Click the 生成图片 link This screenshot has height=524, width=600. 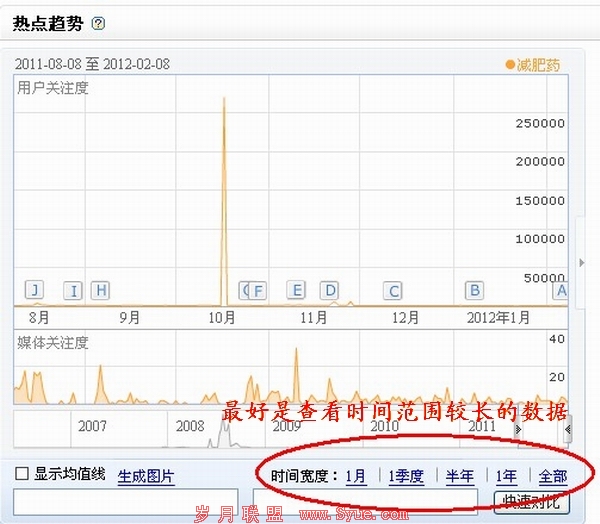[x=145, y=475]
